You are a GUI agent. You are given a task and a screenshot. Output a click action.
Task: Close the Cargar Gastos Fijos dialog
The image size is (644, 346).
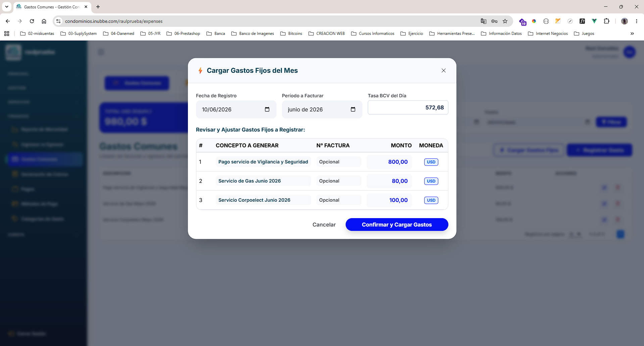[x=443, y=70]
